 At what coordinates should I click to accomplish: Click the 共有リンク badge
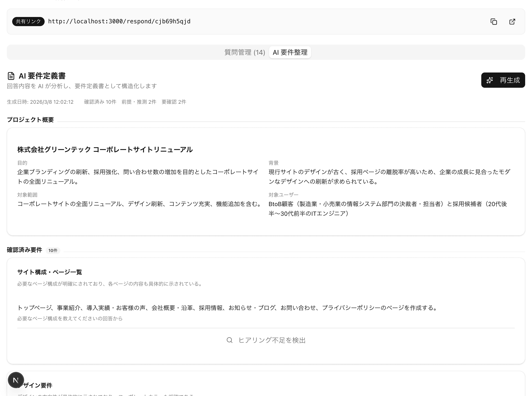click(28, 22)
